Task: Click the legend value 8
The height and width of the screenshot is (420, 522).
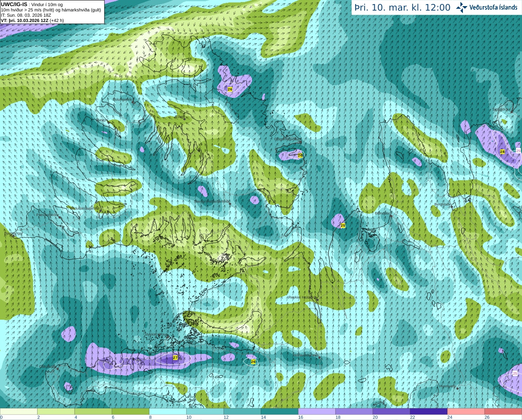Action: (x=150, y=417)
